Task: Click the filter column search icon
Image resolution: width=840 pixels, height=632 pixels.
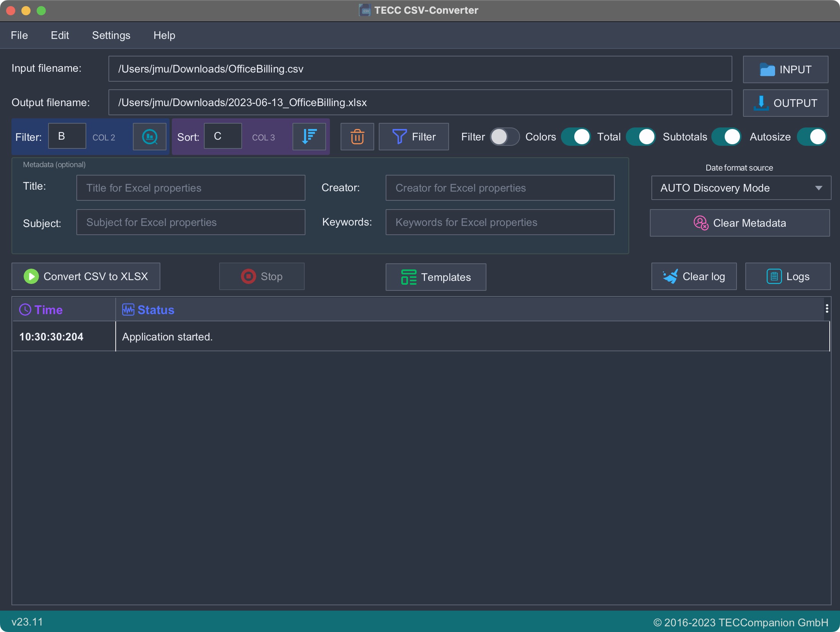Action: 149,137
